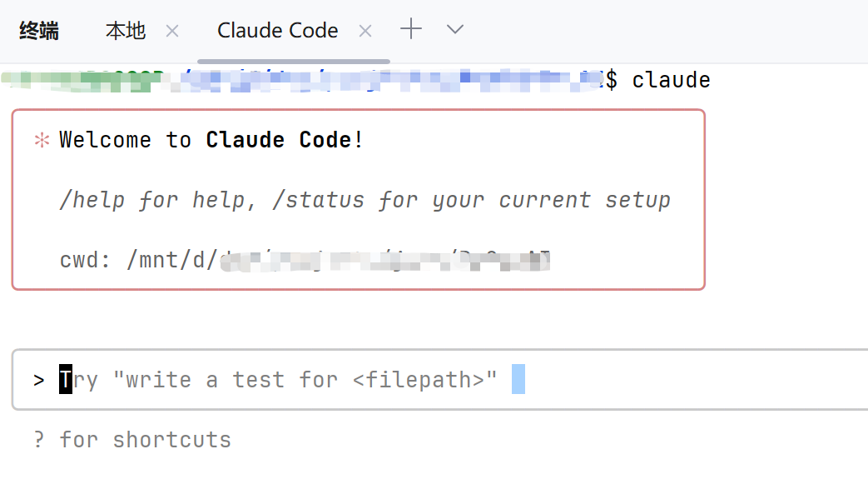Click the shell prompt dollar sign

coord(610,79)
